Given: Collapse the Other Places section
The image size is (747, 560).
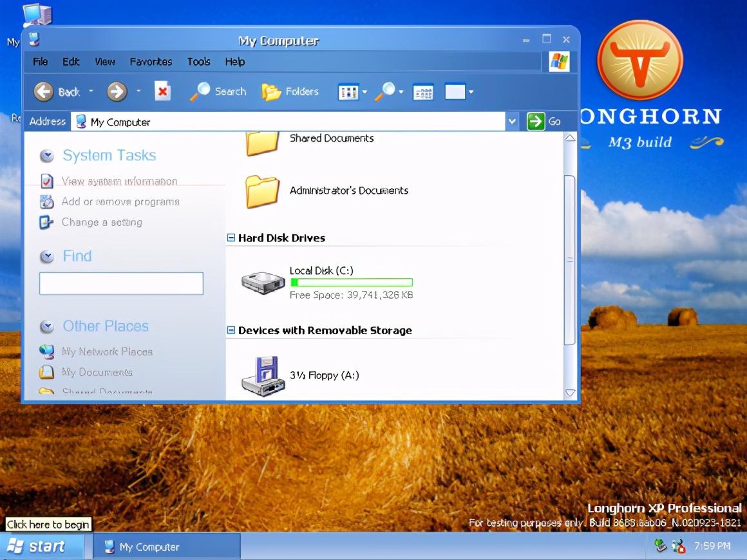Looking at the screenshot, I should [46, 326].
